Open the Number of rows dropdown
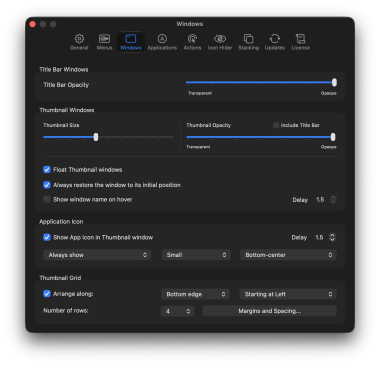This screenshot has width=380, height=366. (178, 311)
